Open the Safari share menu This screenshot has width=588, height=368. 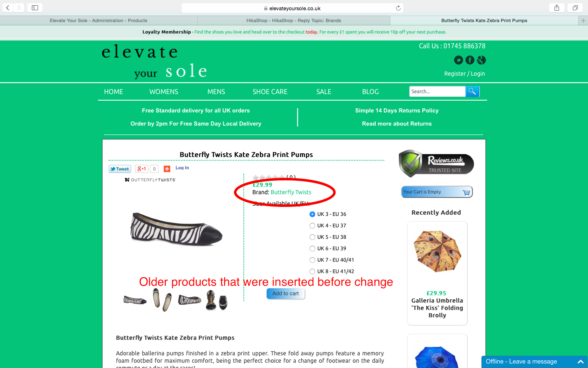click(x=557, y=8)
